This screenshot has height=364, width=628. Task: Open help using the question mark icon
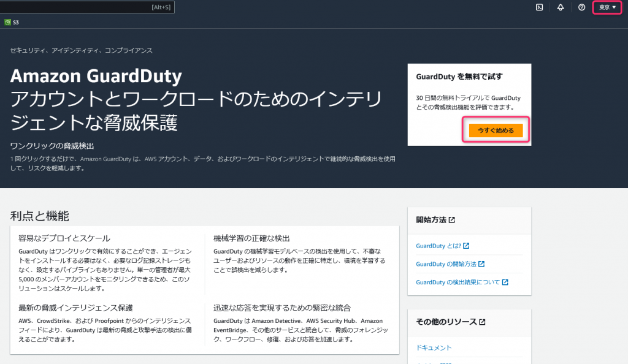click(581, 7)
